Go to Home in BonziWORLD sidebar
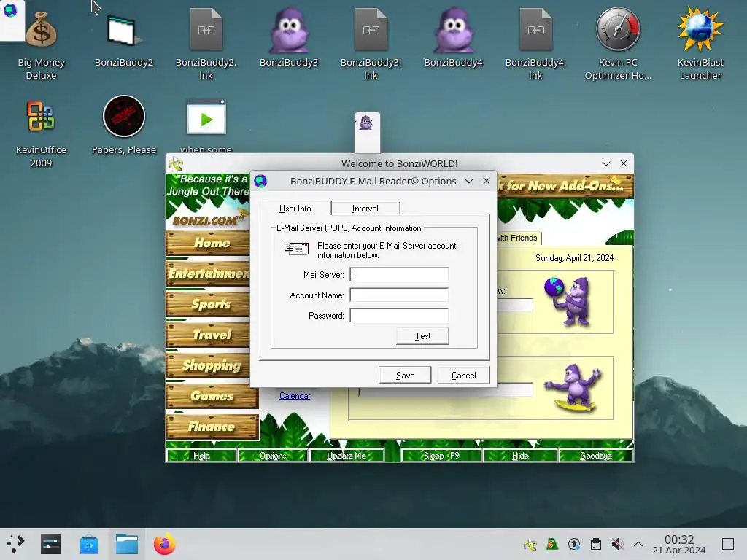This screenshot has height=560, width=747. (x=208, y=244)
